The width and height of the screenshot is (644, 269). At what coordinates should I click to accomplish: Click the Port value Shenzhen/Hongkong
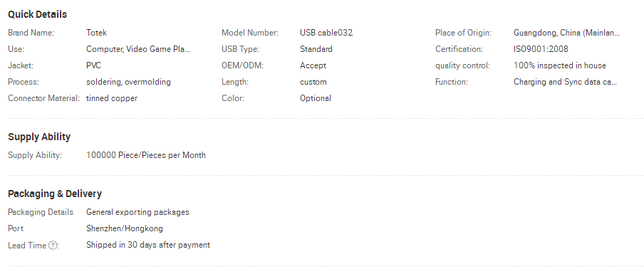[x=125, y=228]
